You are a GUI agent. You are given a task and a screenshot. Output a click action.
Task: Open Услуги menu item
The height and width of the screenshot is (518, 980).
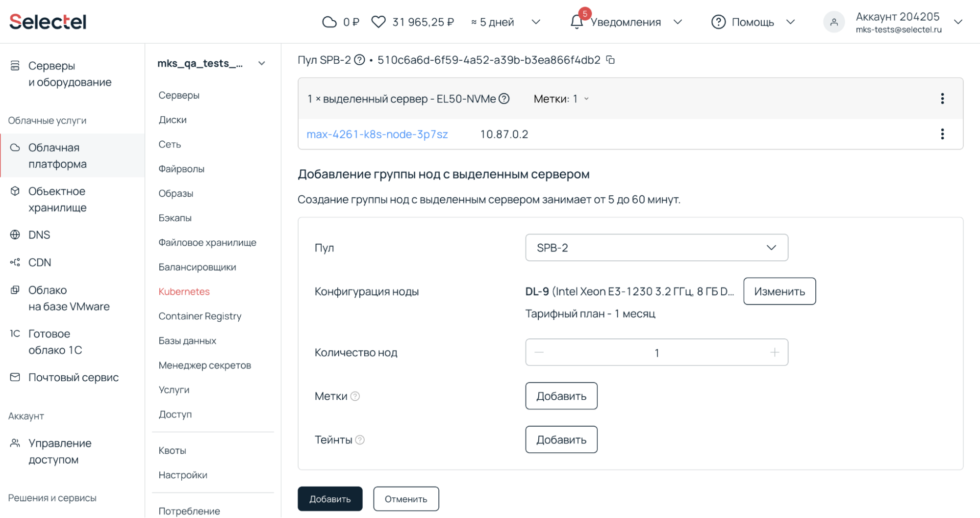tap(174, 389)
